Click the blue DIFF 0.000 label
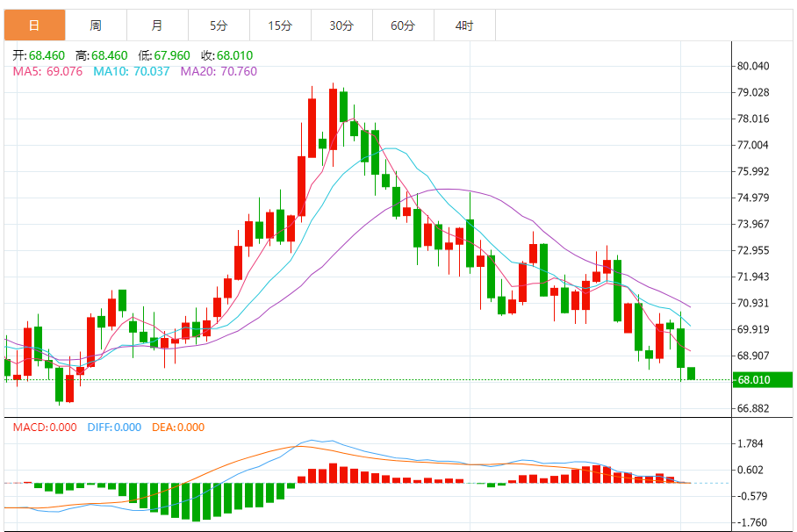Image resolution: width=797 pixels, height=532 pixels. (114, 428)
